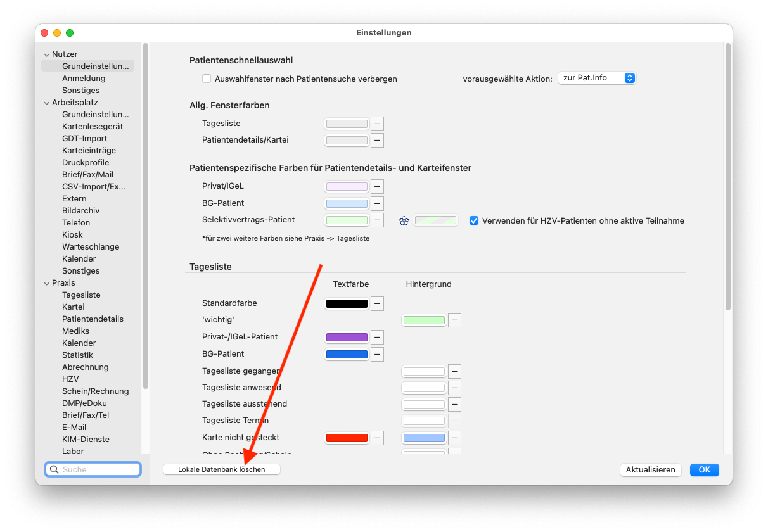This screenshot has height=532, width=768.
Task: Open the black Standardfarbe text swatch
Action: pyautogui.click(x=347, y=303)
